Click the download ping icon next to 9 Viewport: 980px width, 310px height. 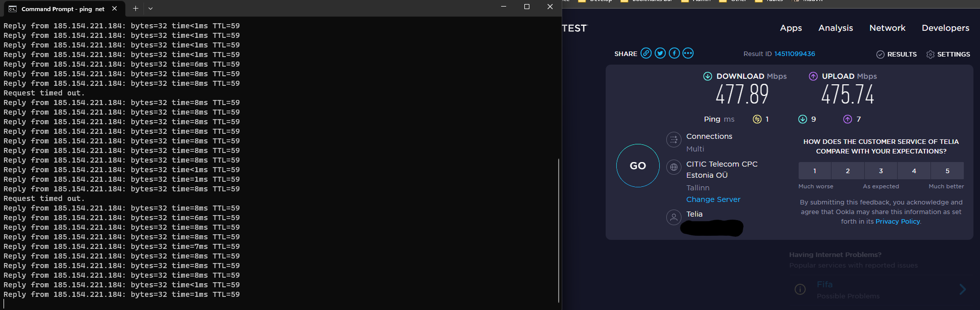pyautogui.click(x=803, y=119)
